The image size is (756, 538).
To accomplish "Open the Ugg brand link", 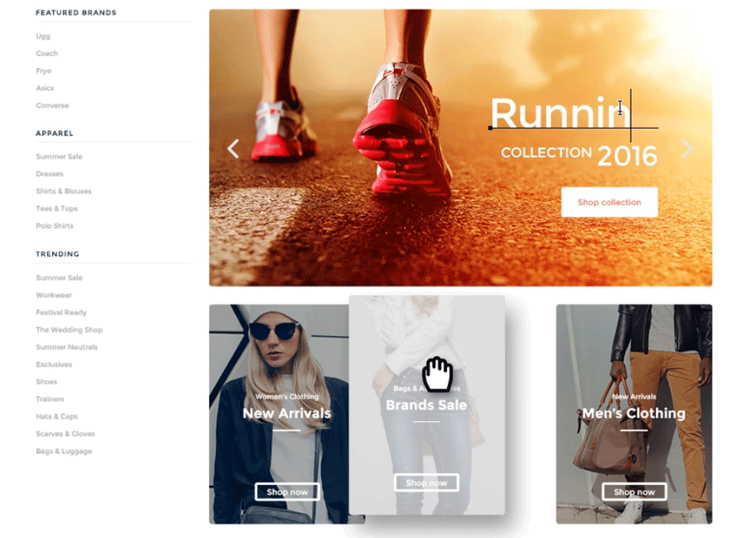I will point(43,36).
